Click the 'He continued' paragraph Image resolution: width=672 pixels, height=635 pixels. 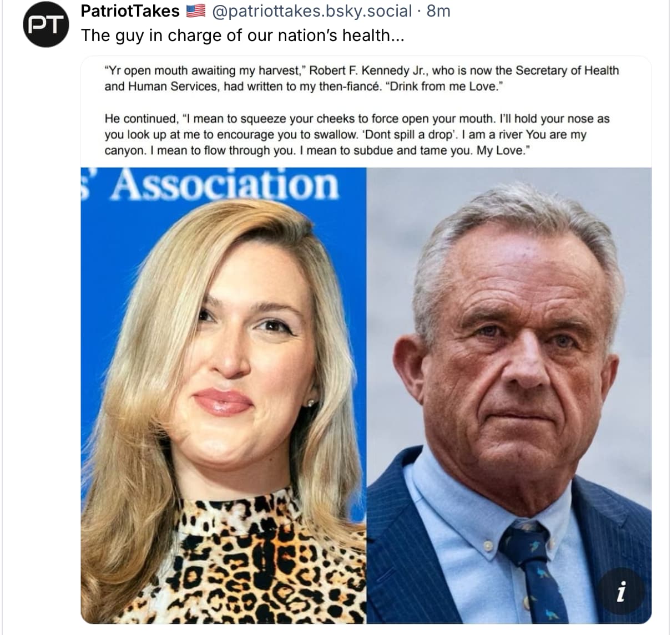(x=357, y=134)
